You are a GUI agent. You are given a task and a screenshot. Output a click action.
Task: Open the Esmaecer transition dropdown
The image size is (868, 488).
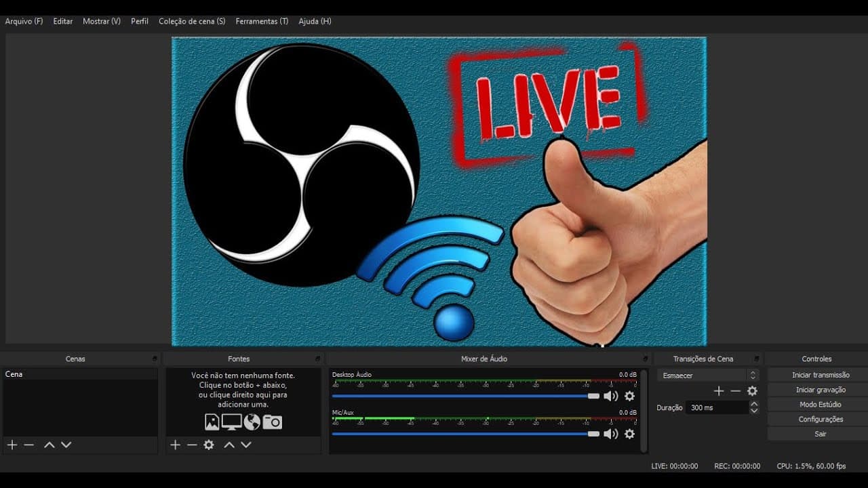[707, 375]
